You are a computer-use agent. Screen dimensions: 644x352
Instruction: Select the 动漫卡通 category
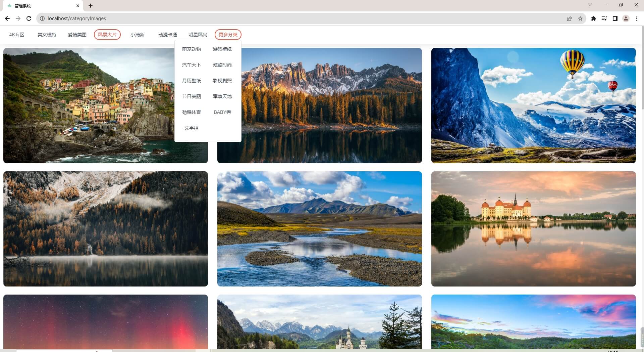[168, 35]
